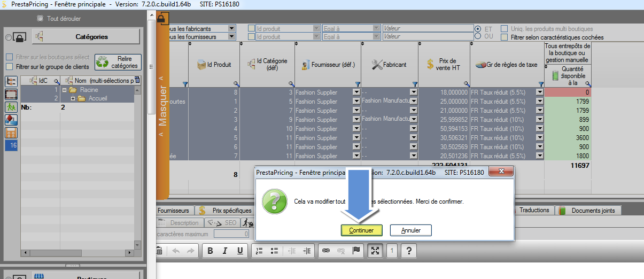Screen dimensions: 644x279
Task: Click Annuler to cancel the dialog
Action: pyautogui.click(x=410, y=230)
